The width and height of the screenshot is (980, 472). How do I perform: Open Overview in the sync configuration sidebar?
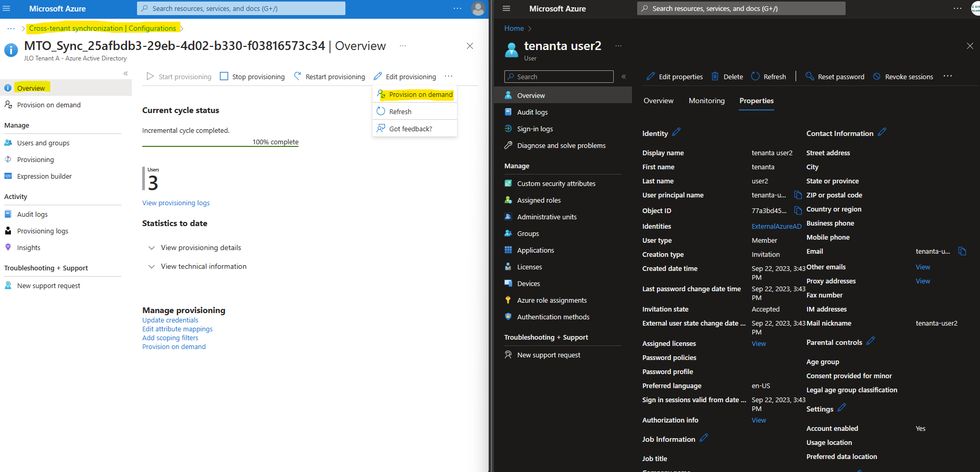(66, 88)
